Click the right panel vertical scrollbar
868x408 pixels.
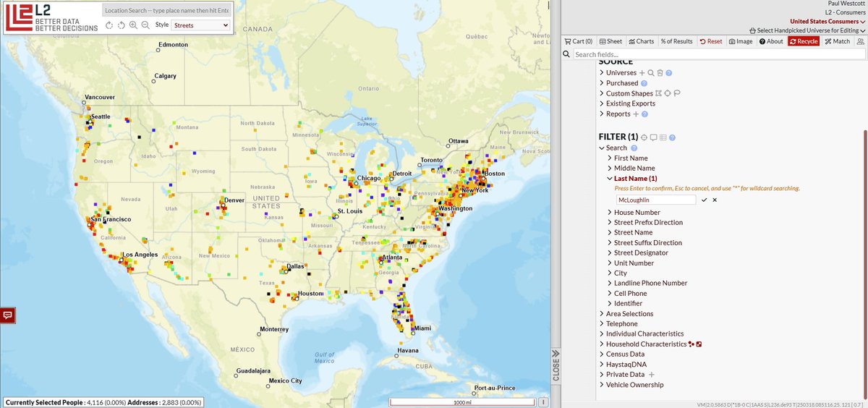(865, 264)
